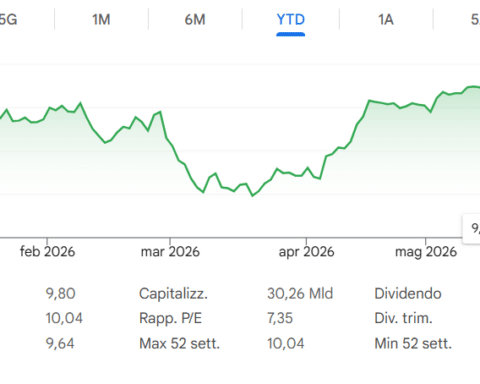The height and width of the screenshot is (384, 480).
Task: Click the 'feb 2026' axis label
Action: [x=47, y=252]
